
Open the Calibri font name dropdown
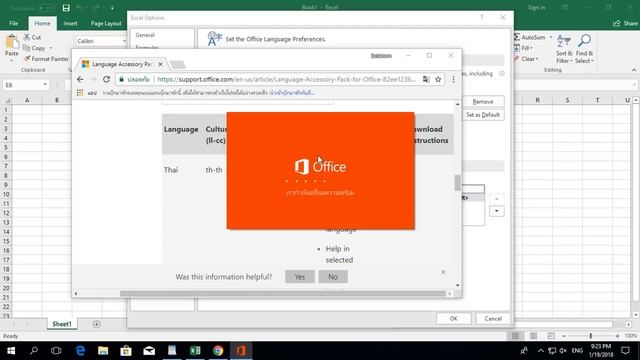click(x=124, y=41)
